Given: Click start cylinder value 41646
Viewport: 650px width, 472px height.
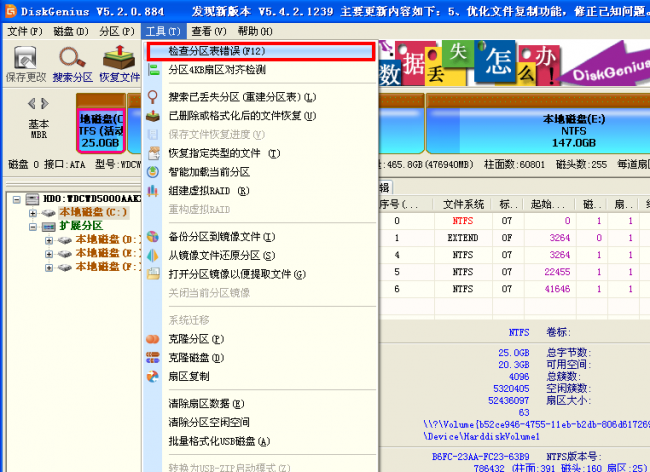Looking at the screenshot, I should (x=557, y=289).
